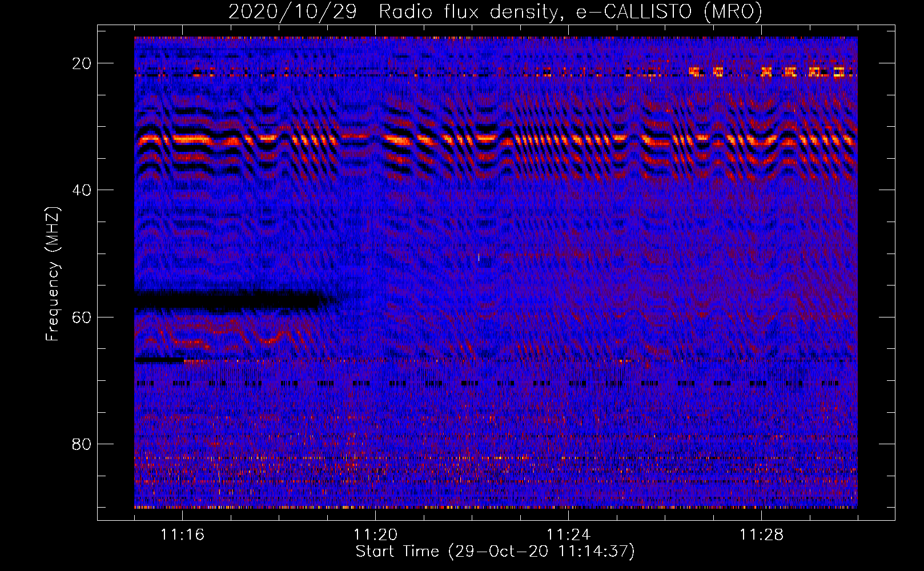This screenshot has width=924, height=571.
Task: Click the 40 MHz frequency tick label
Action: 82,190
